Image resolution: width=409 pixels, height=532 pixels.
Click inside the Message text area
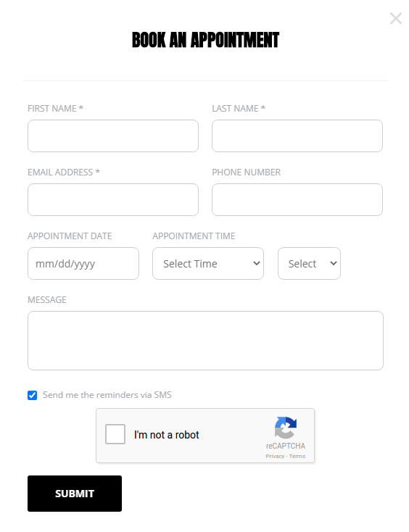click(x=205, y=341)
